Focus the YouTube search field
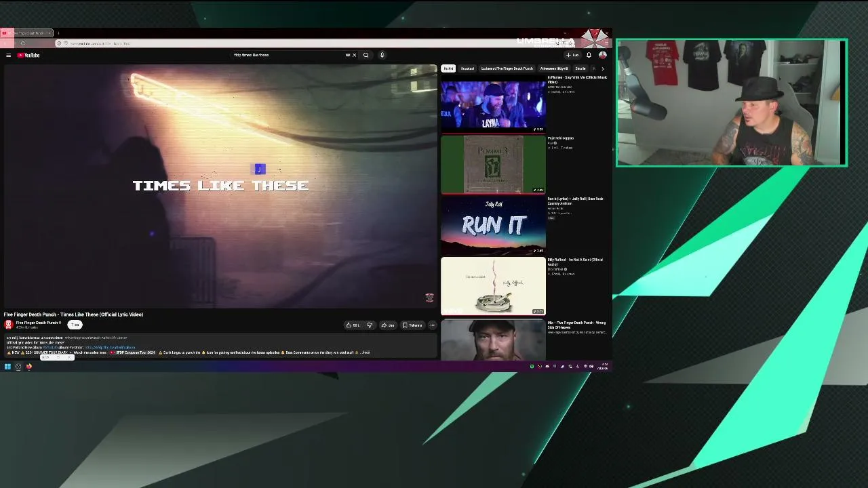The image size is (868, 488). [288, 56]
